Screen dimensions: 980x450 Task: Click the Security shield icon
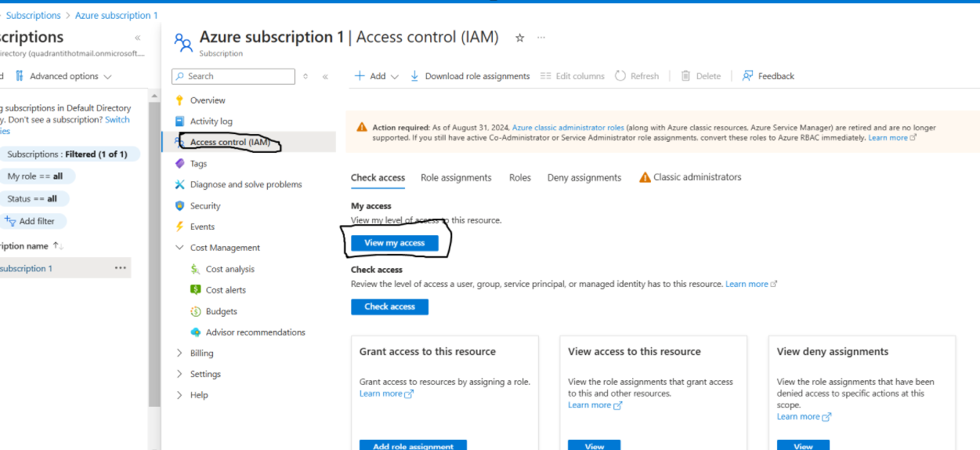click(179, 206)
